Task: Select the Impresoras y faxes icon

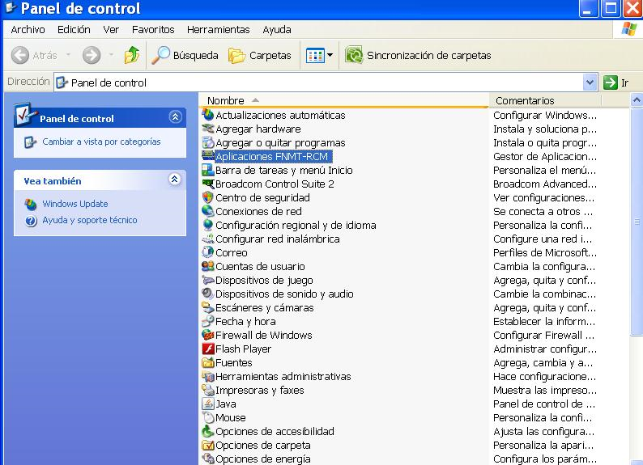Action: (x=208, y=390)
